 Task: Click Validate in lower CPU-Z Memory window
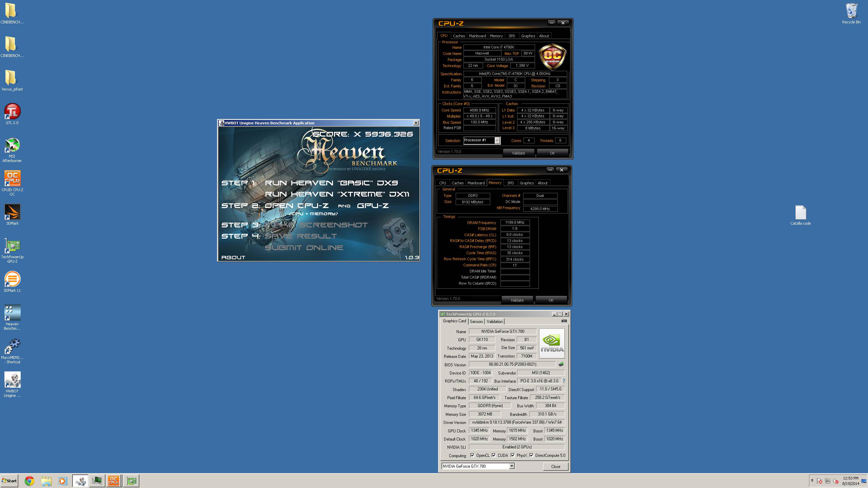517,300
